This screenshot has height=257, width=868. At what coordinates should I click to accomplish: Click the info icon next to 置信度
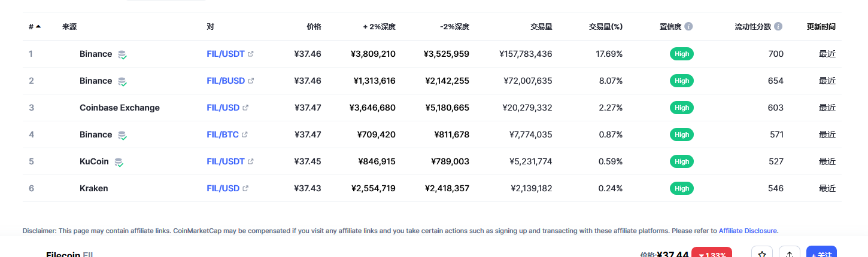tap(688, 27)
